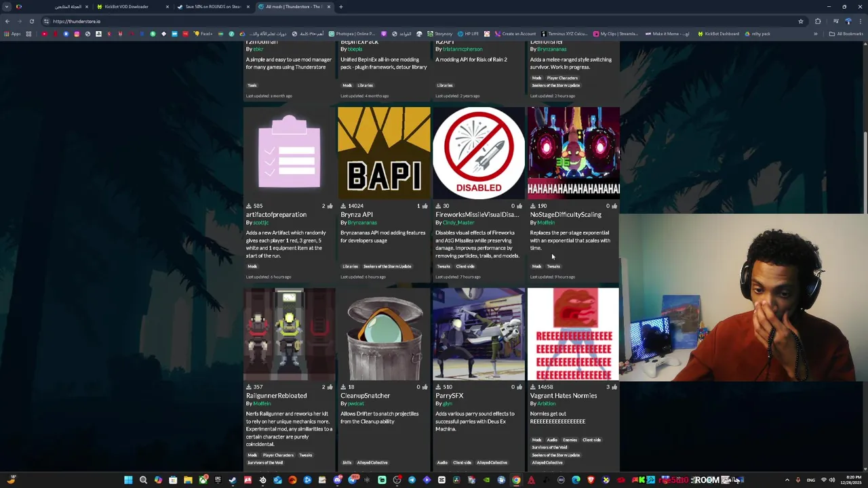Open taskbar Search
This screenshot has width=868, height=488.
(x=143, y=480)
